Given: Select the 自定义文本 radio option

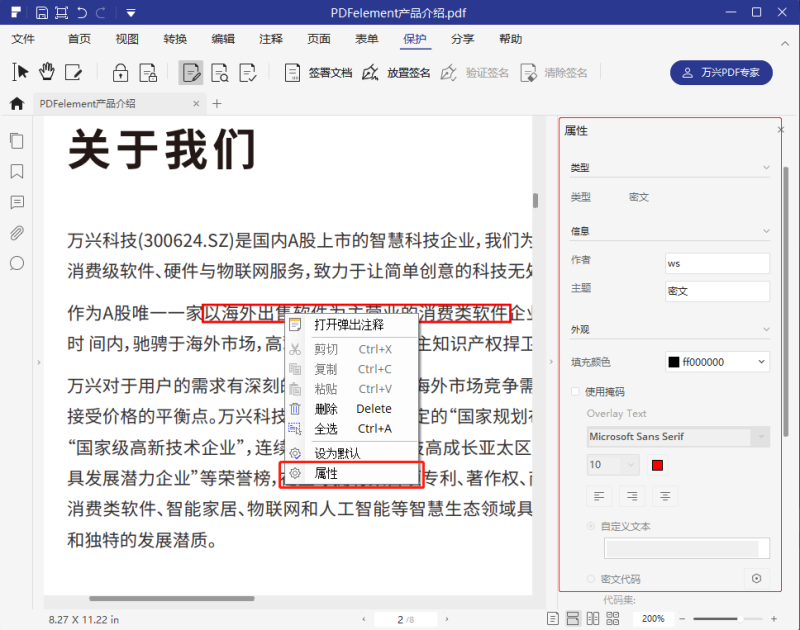Looking at the screenshot, I should [591, 525].
